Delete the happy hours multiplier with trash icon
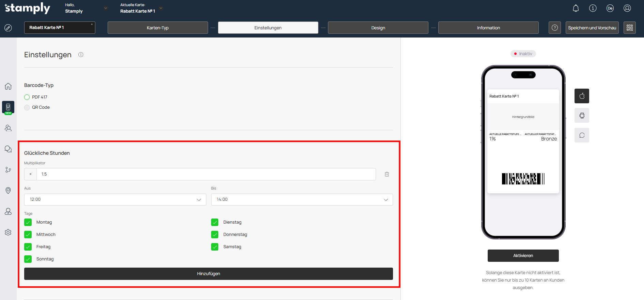The width and height of the screenshot is (644, 300). point(387,174)
